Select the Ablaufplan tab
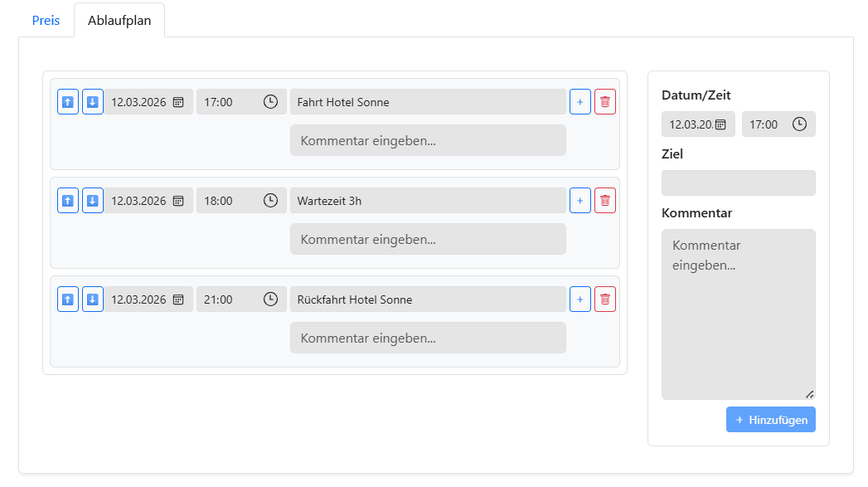The image size is (868, 487). [x=119, y=20]
